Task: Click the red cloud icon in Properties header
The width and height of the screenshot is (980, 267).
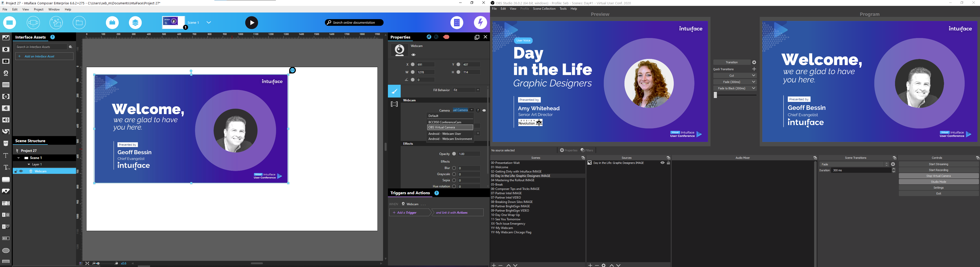Action: tap(446, 37)
